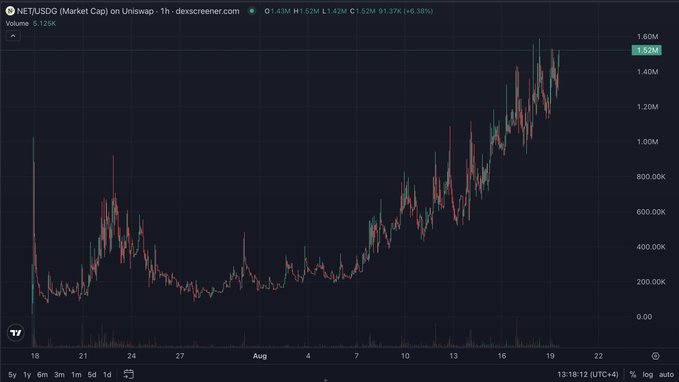This screenshot has width=679, height=382.
Task: Click the Volume indicator label
Action: pyautogui.click(x=17, y=23)
